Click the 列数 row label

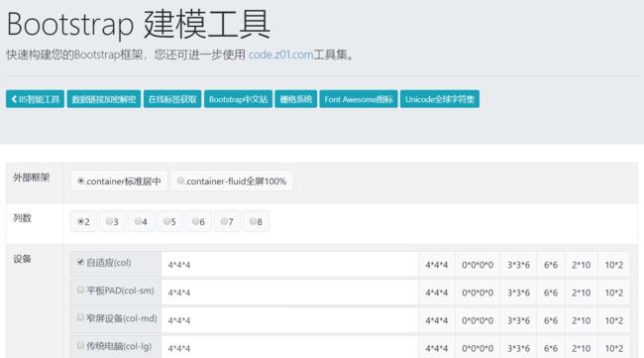pyautogui.click(x=22, y=218)
